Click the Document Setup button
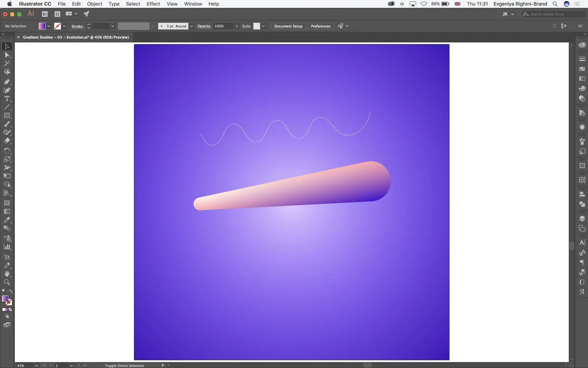Screen dimensions: 588x368 point(288,26)
